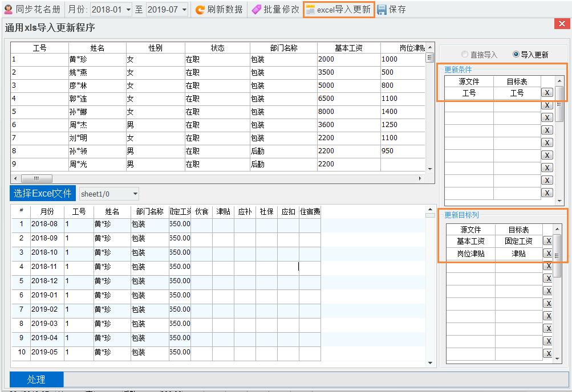This screenshot has height=392, width=572.
Task: Click the 月份 column header in lower table
Action: pos(47,211)
